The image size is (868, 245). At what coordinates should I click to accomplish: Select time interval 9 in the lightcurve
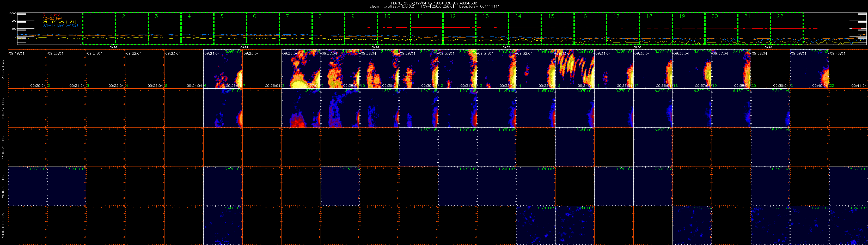[361, 29]
